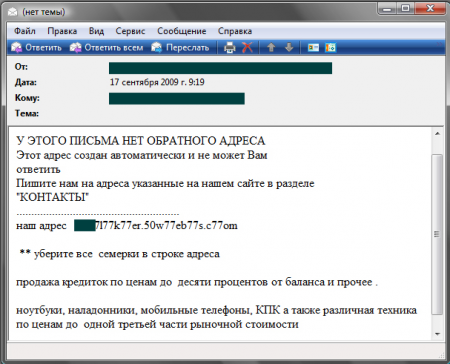The image size is (450, 364).
Task: Click the last toolbar icon after contacts
Action: 331,48
